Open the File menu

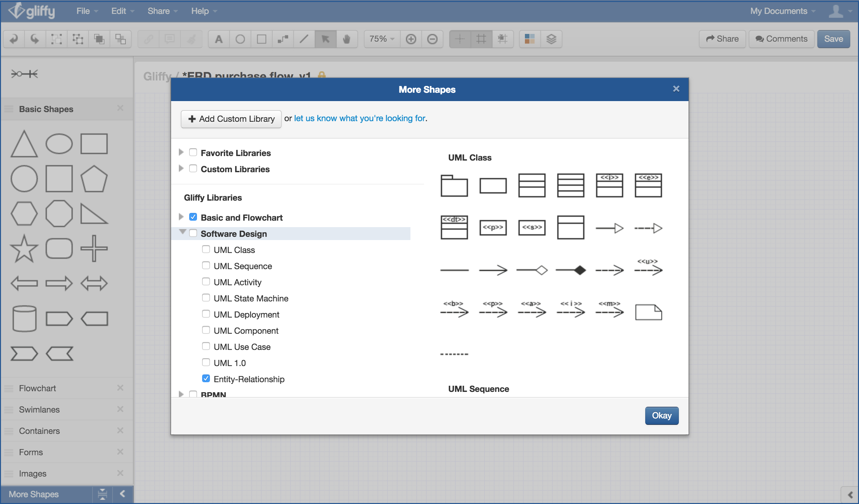(x=84, y=11)
